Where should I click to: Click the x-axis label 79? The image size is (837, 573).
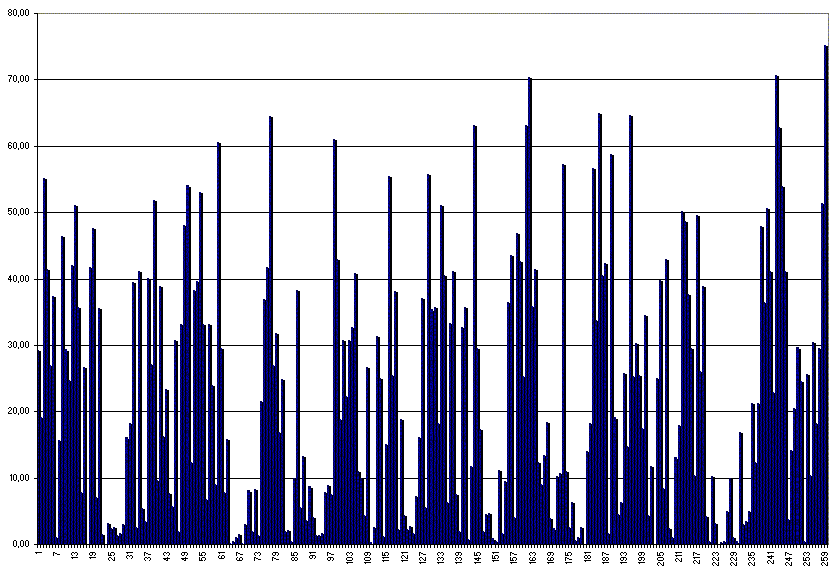pos(276,555)
